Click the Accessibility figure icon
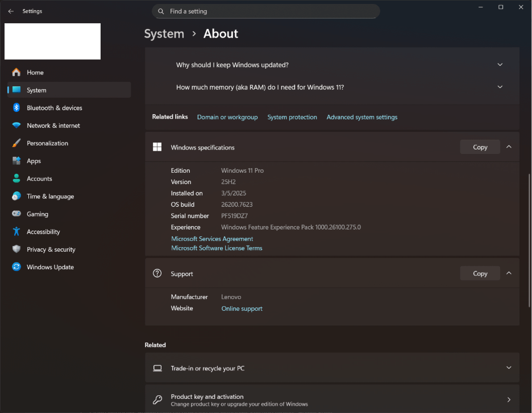The image size is (532, 413). [x=16, y=231]
